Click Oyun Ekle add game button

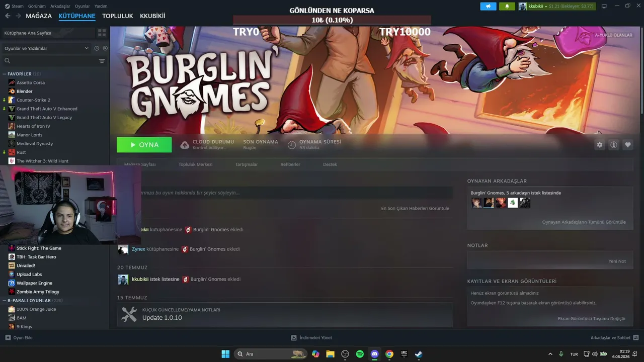coord(19,337)
